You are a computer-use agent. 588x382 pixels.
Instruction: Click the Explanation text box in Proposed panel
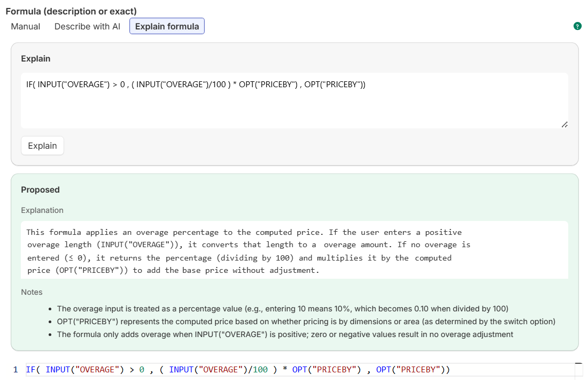tap(295, 250)
